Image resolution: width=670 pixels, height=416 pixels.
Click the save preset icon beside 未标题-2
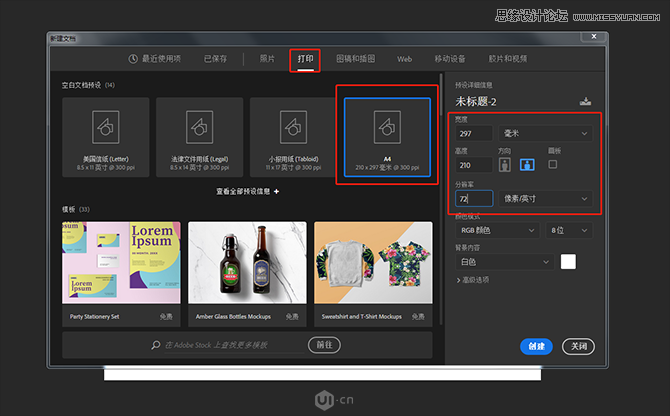point(585,102)
